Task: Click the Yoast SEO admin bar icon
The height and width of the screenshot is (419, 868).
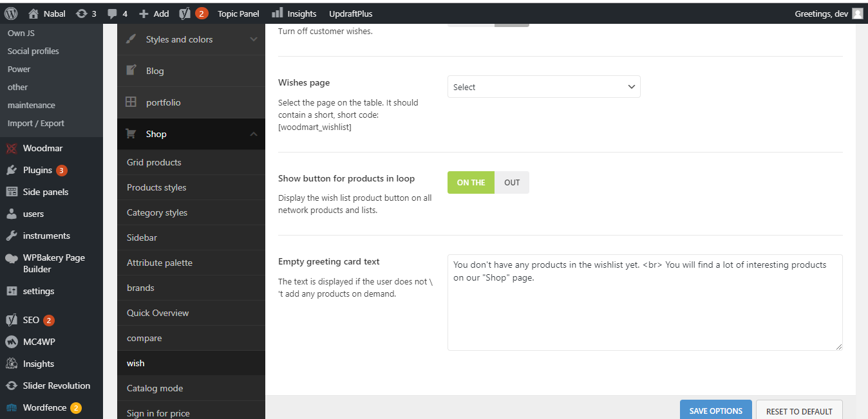Action: point(185,14)
